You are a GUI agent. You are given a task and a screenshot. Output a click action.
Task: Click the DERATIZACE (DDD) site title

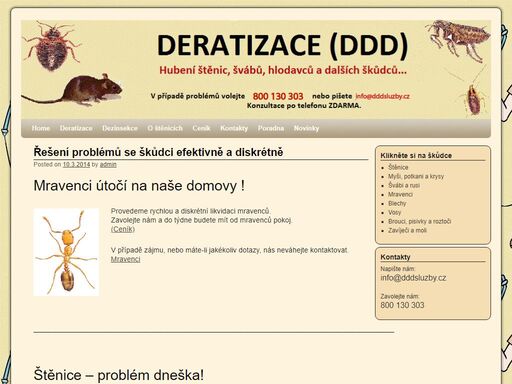pyautogui.click(x=282, y=45)
